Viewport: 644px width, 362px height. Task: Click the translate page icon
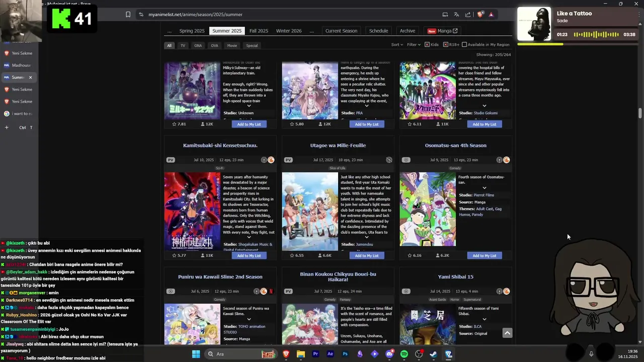click(456, 15)
